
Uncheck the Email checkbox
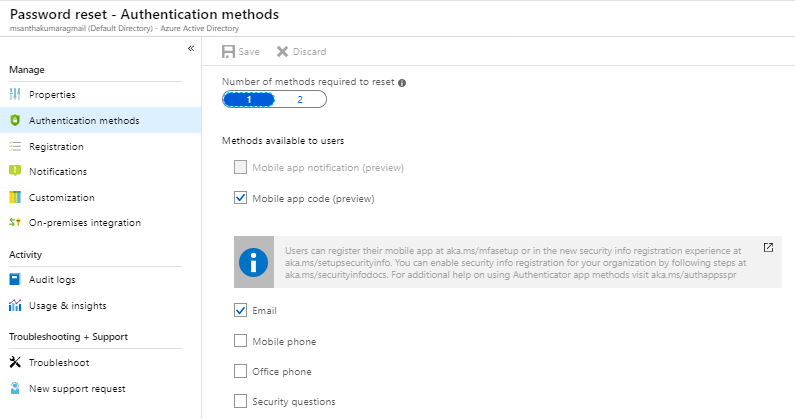(240, 310)
